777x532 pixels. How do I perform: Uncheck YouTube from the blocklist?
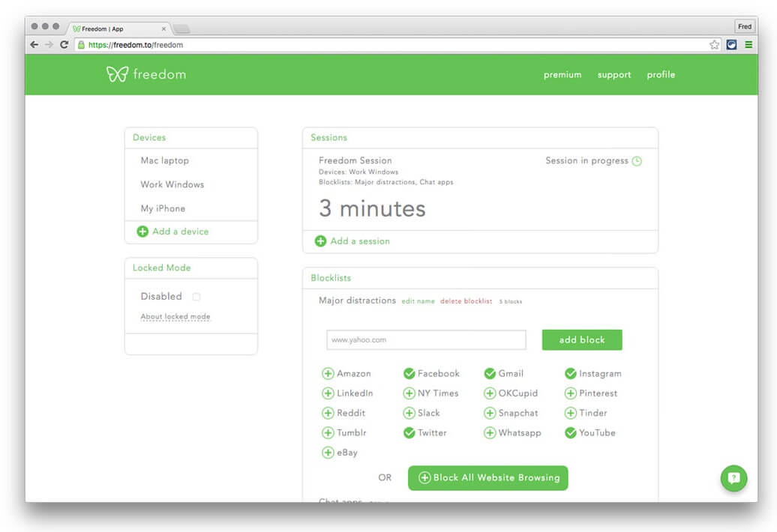(570, 432)
